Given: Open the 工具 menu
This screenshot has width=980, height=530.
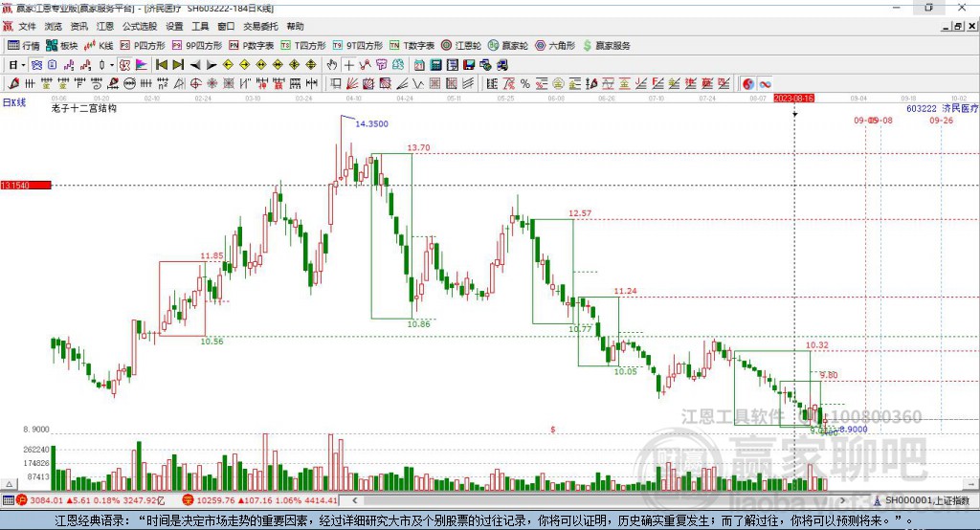Looking at the screenshot, I should click(x=200, y=26).
